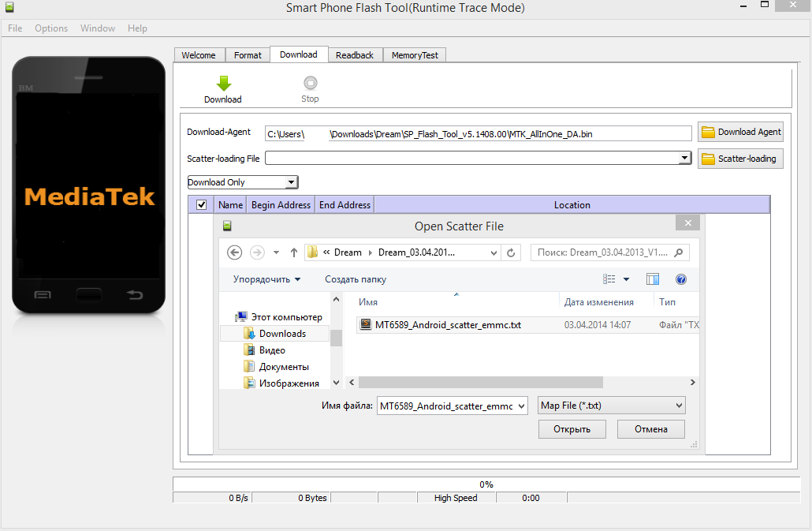Click the Download-Agent path field

478,133
